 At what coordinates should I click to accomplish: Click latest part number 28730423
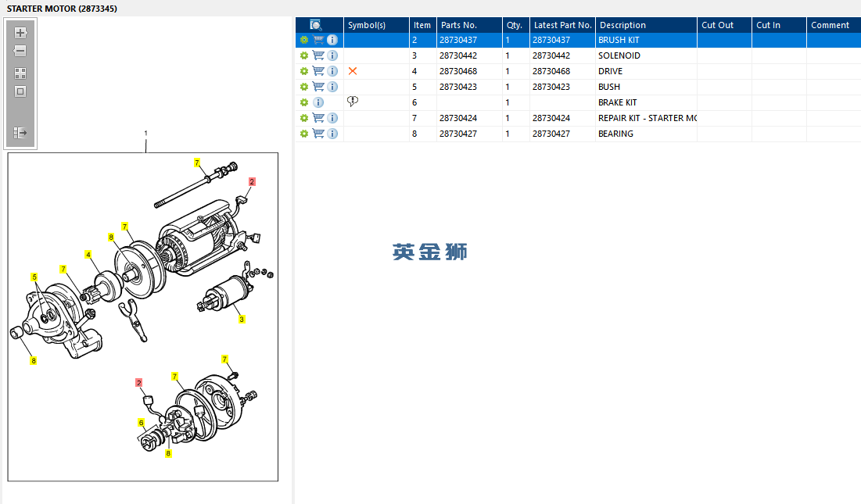(551, 87)
